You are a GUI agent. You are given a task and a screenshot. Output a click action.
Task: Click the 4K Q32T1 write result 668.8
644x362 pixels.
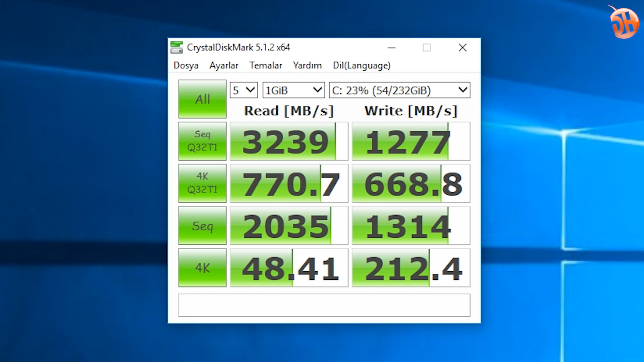pyautogui.click(x=411, y=183)
